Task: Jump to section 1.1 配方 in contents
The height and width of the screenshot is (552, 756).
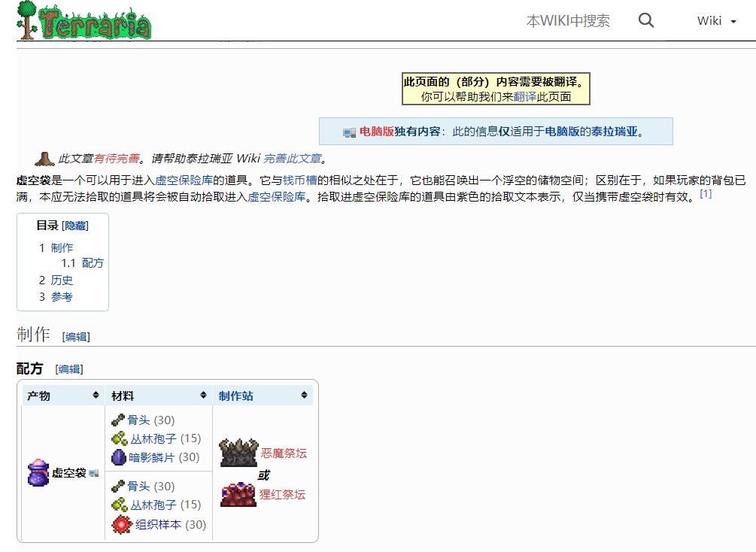Action: point(93,263)
